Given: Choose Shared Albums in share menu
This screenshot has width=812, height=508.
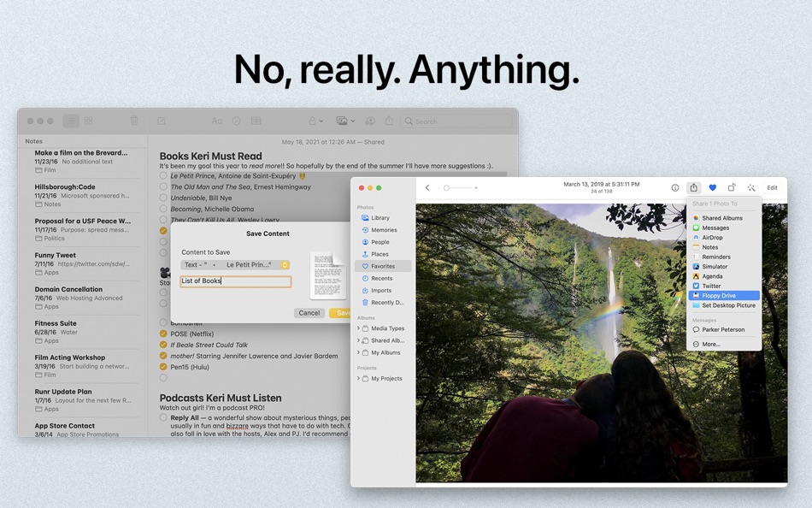Looking at the screenshot, I should [x=722, y=218].
